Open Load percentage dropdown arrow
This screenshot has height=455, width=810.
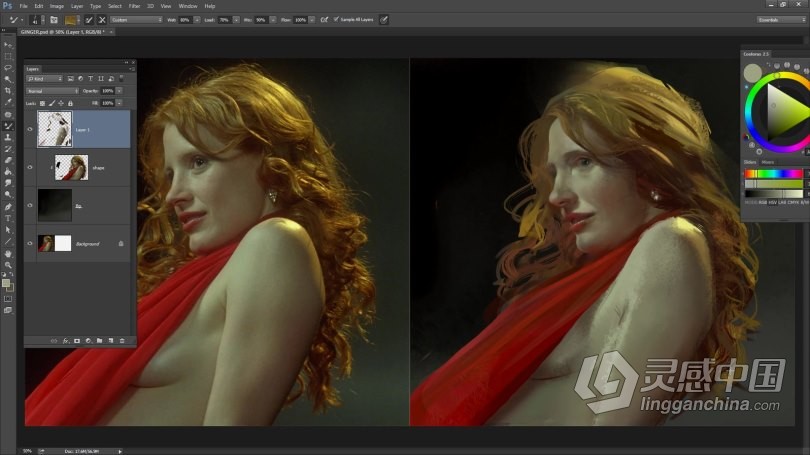(x=236, y=20)
